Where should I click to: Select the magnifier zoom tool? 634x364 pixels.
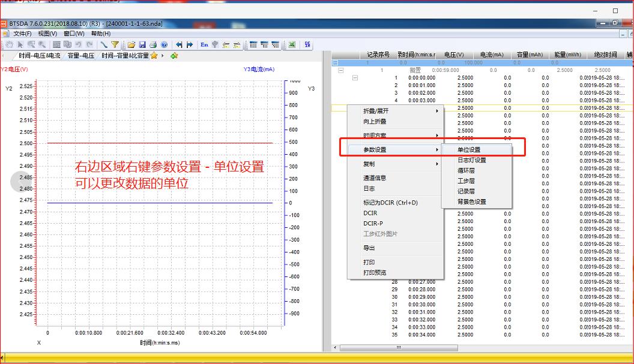click(42, 44)
